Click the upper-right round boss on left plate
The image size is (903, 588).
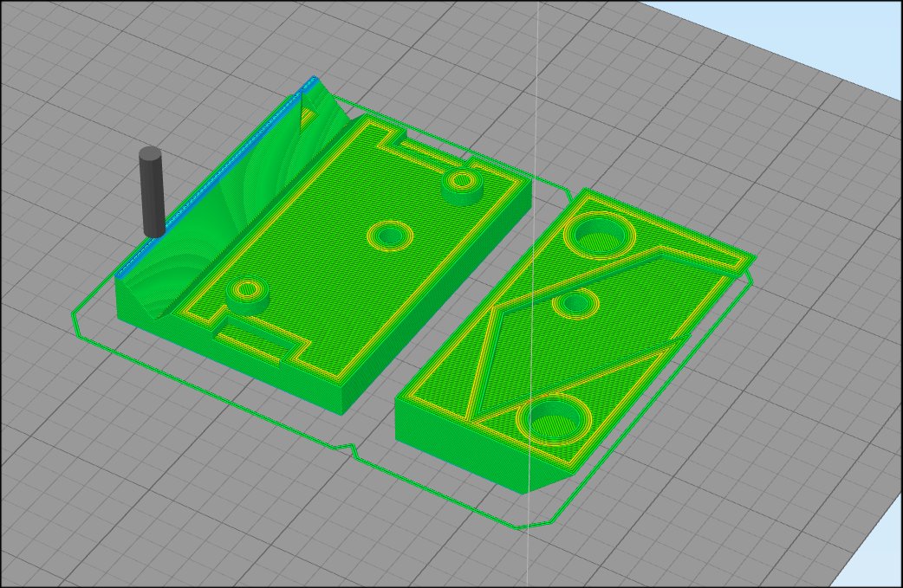click(x=463, y=185)
